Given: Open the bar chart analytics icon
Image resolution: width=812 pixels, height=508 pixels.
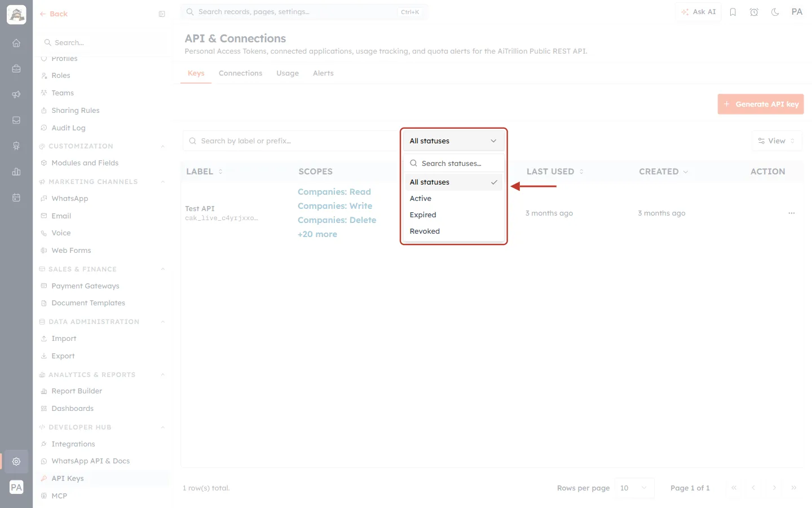Looking at the screenshot, I should point(16,172).
